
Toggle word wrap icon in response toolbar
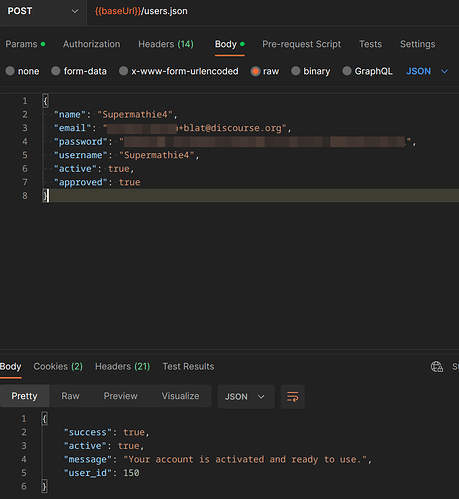pos(293,396)
